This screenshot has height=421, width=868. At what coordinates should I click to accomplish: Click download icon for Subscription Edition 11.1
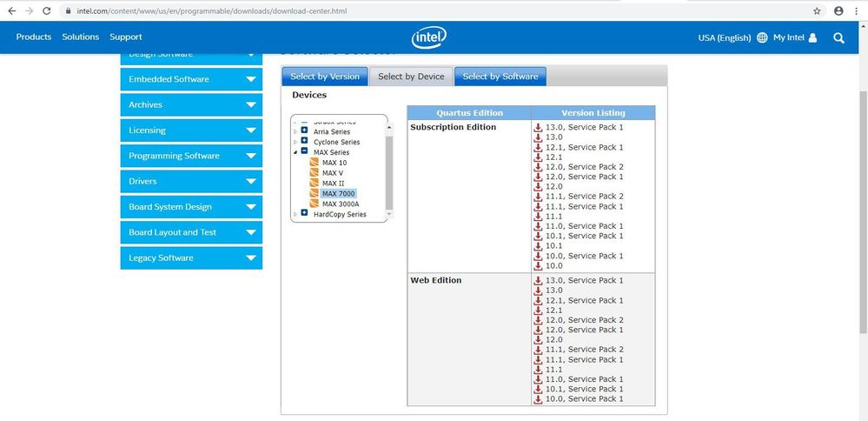tap(538, 216)
